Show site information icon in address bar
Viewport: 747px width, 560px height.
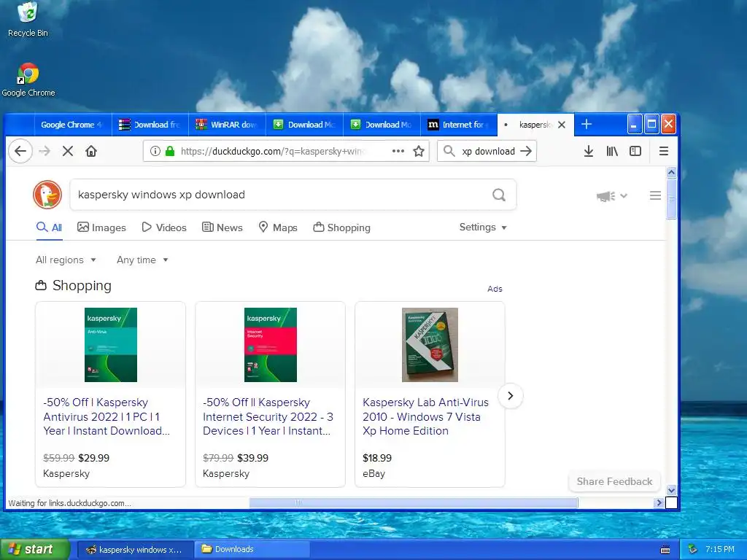tap(155, 152)
